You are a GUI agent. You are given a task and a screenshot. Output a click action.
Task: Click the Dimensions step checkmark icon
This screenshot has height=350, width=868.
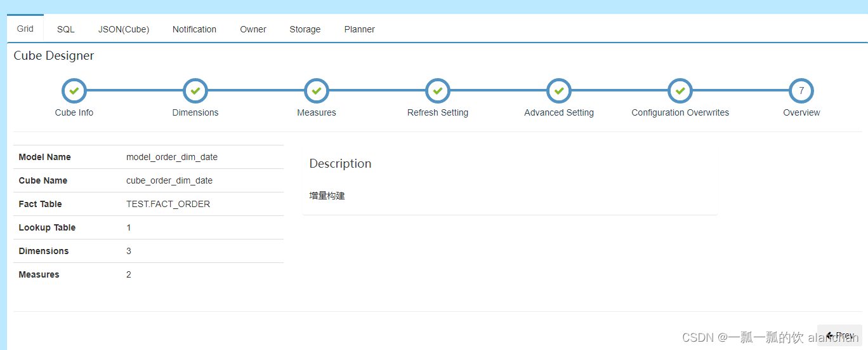click(195, 91)
